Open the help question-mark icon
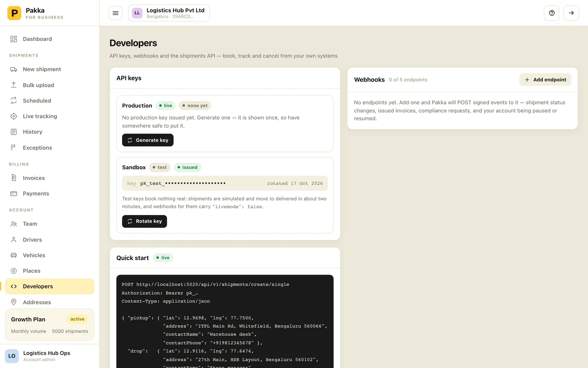 [x=552, y=13]
